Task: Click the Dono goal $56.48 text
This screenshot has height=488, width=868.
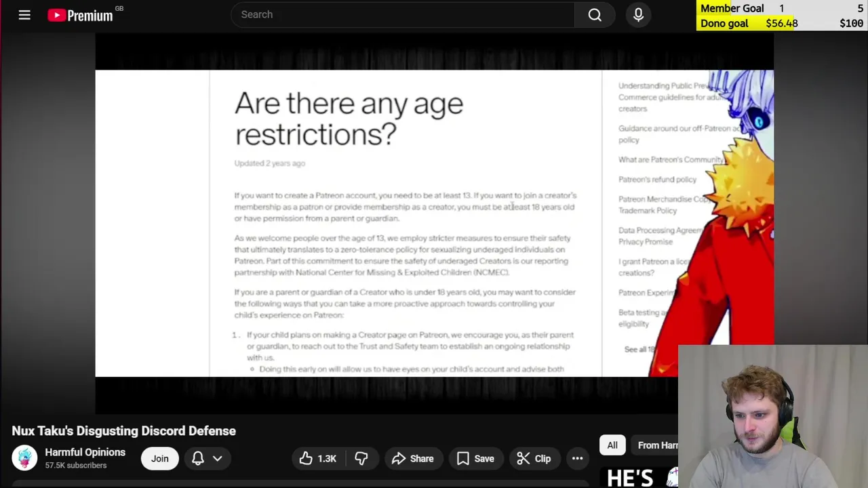Action: click(749, 23)
